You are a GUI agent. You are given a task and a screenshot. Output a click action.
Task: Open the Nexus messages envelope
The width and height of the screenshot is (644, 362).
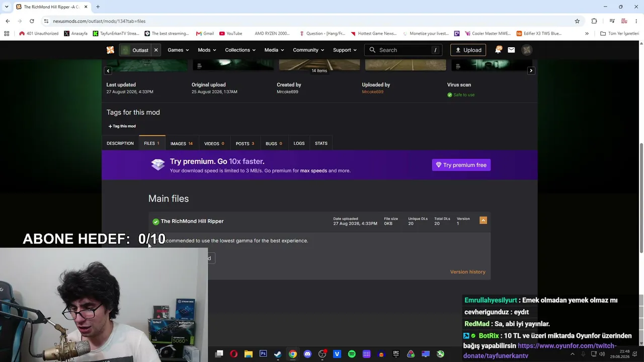point(511,50)
